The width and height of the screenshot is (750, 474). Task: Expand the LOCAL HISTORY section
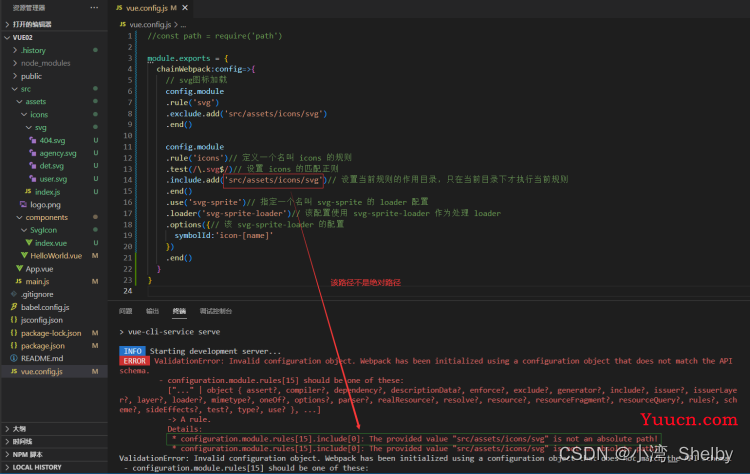click(x=7, y=467)
